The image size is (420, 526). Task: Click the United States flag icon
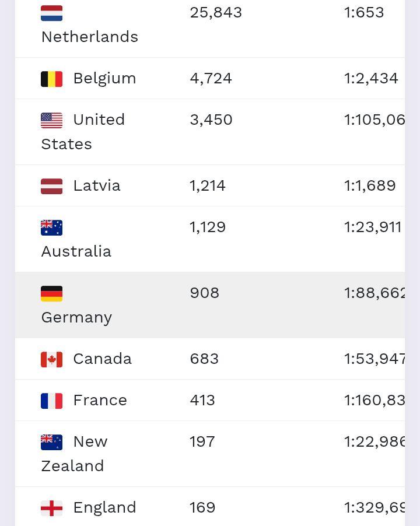(x=52, y=121)
